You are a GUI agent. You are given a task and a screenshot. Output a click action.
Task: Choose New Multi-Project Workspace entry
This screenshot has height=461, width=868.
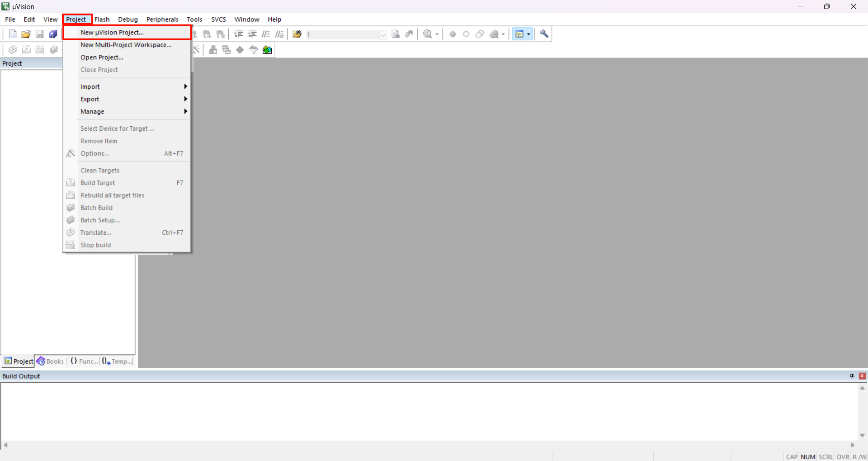point(127,45)
